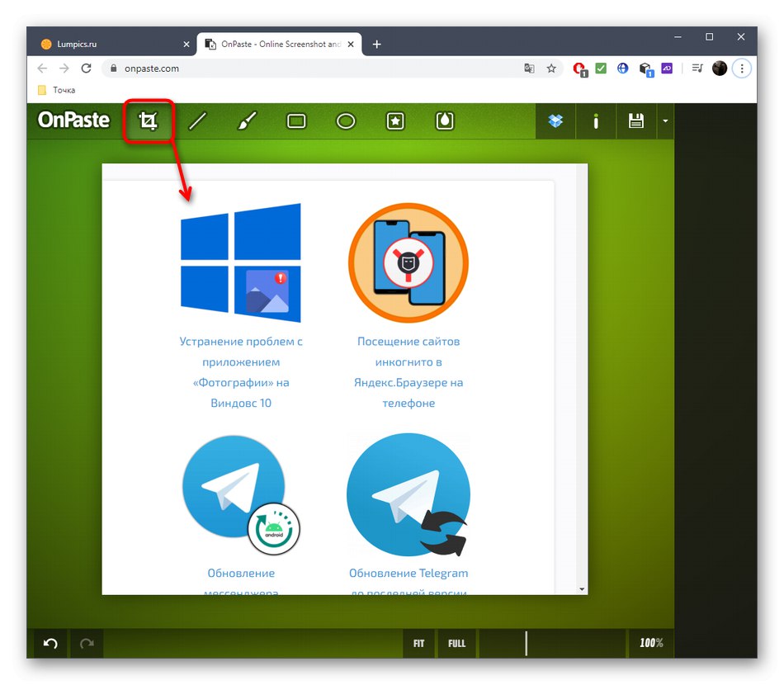The height and width of the screenshot is (685, 784).
Task: Select the Ellipse shape tool
Action: coord(345,120)
